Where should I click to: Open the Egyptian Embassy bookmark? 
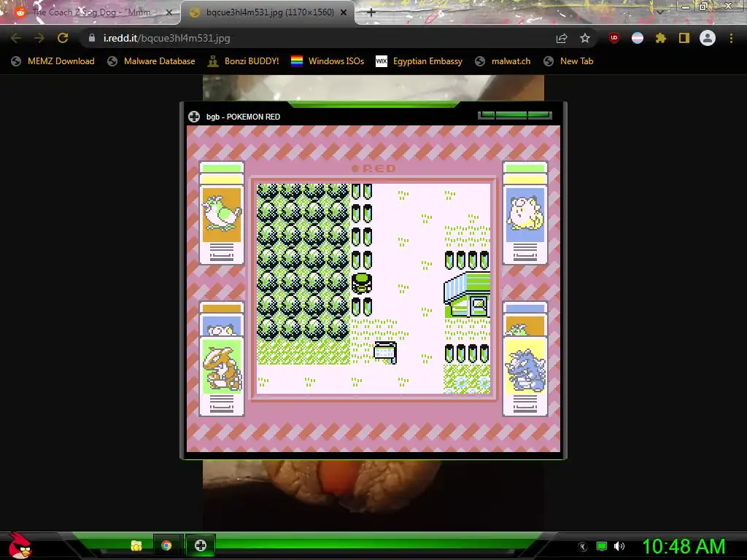point(419,61)
